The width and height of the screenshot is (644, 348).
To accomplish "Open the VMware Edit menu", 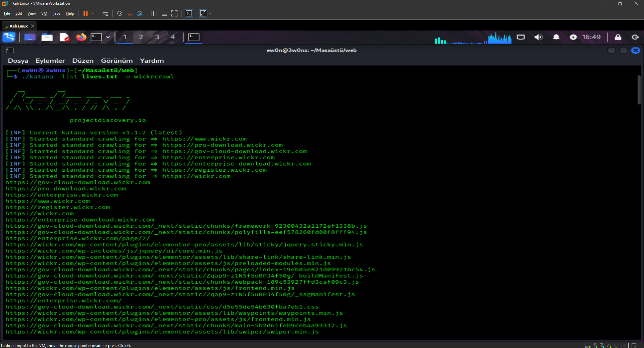I will tap(19, 13).
